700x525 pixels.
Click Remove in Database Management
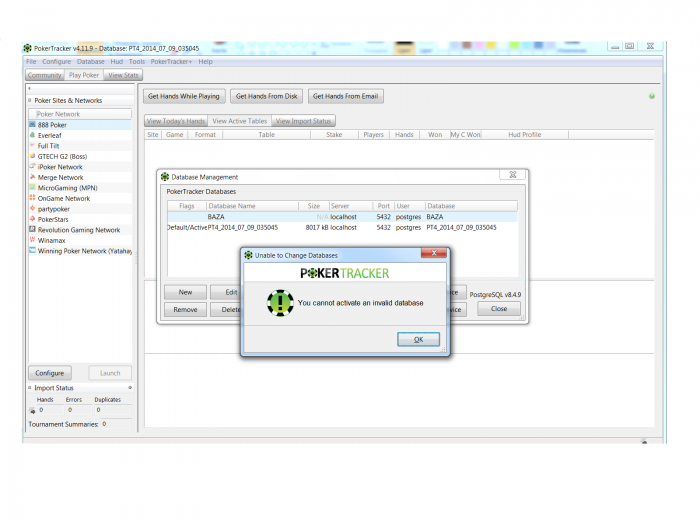[185, 309]
